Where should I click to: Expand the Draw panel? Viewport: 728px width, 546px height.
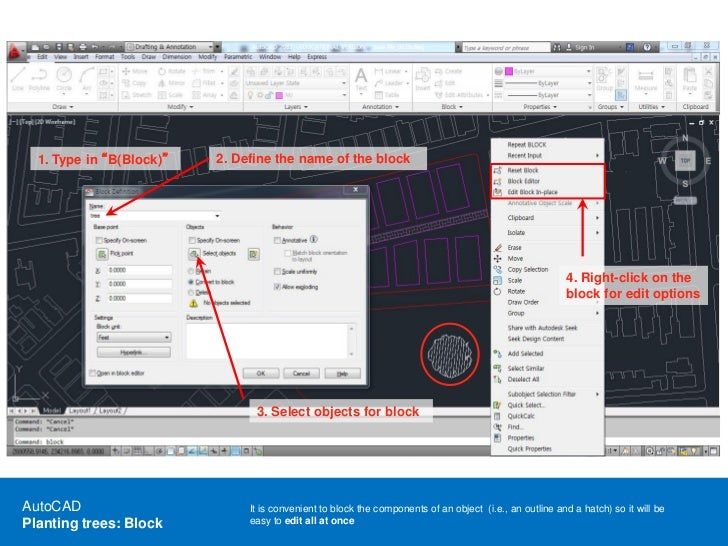click(63, 107)
